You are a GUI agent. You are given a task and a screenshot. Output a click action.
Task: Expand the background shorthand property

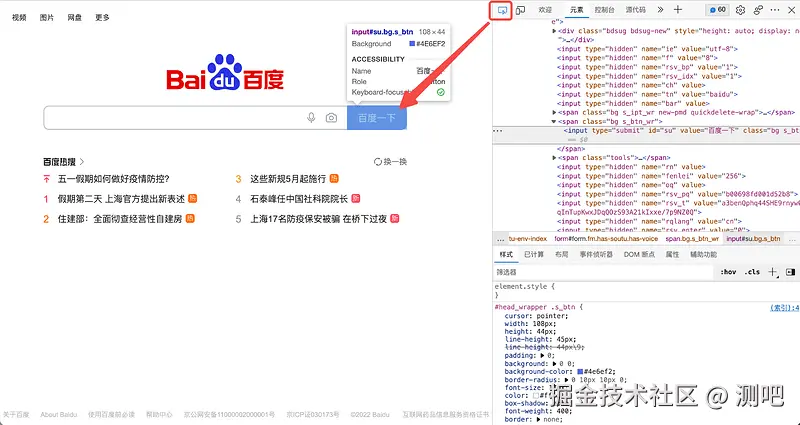point(555,364)
